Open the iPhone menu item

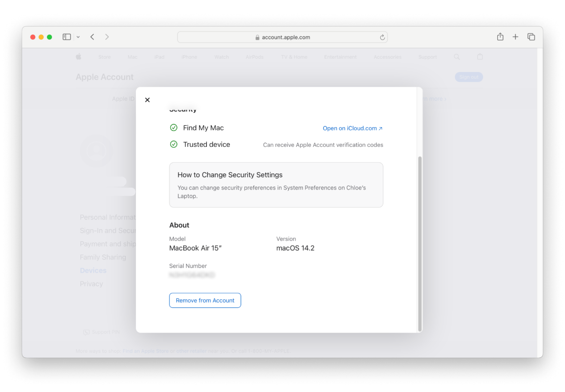point(189,57)
